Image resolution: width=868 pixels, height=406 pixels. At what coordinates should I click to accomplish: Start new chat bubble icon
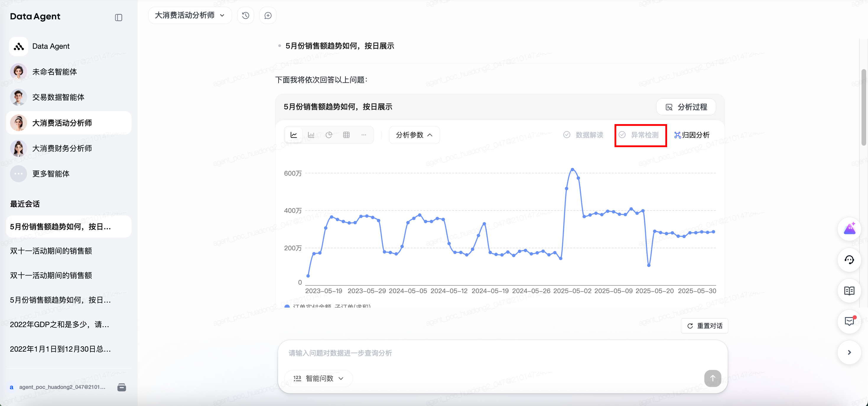click(268, 15)
